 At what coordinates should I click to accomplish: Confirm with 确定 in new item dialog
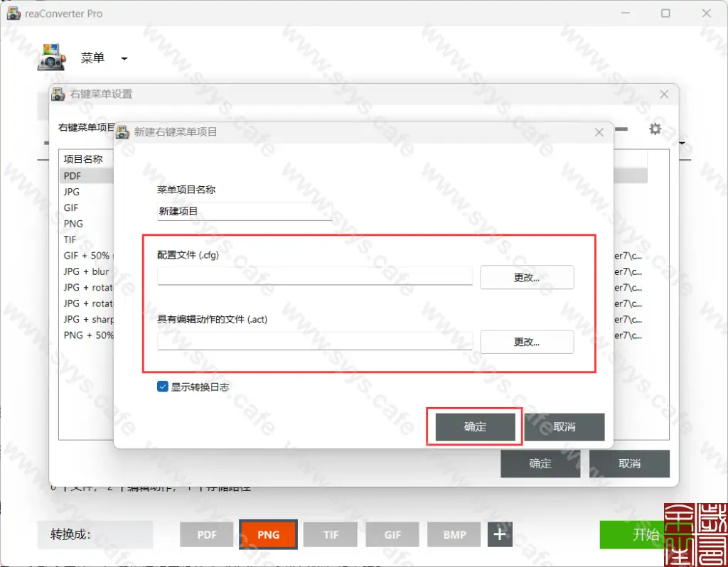coord(475,427)
